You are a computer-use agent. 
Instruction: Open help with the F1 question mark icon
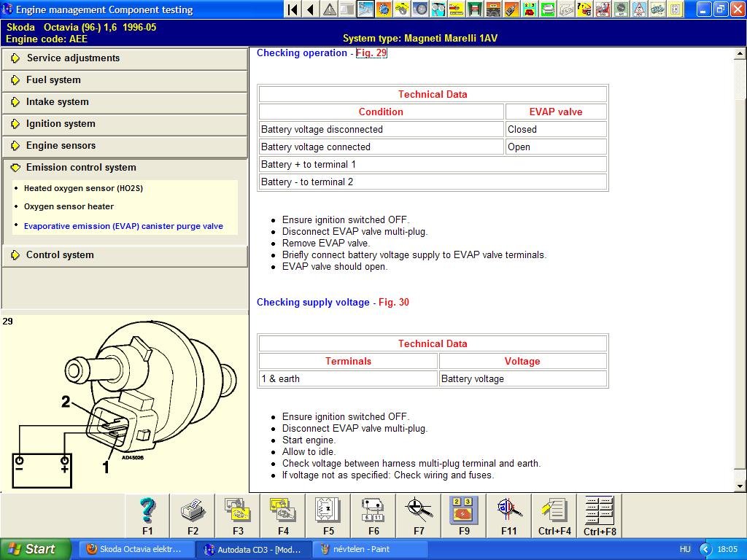(147, 516)
